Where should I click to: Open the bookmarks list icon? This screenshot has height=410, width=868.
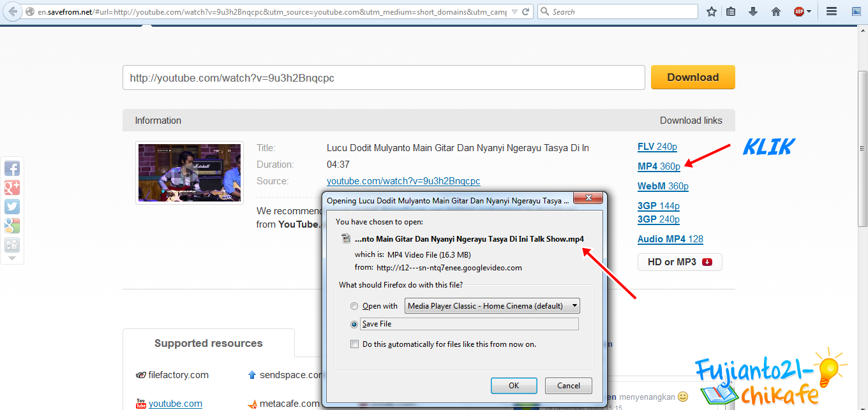coord(731,11)
